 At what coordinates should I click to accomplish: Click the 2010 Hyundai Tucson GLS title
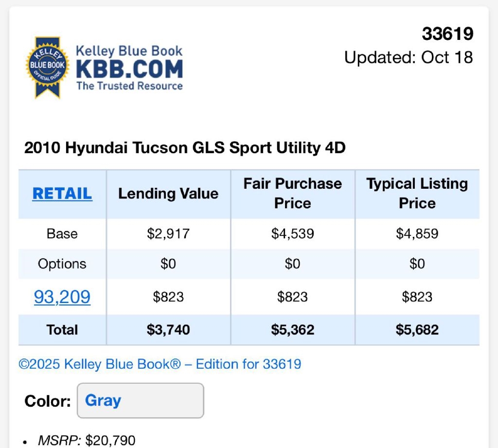(x=185, y=148)
